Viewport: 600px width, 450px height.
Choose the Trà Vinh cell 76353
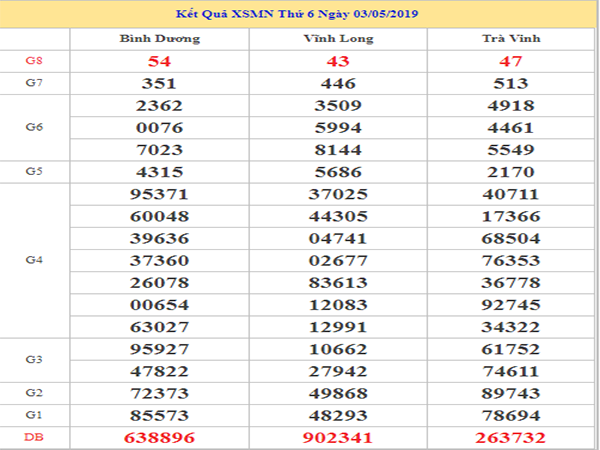point(511,261)
